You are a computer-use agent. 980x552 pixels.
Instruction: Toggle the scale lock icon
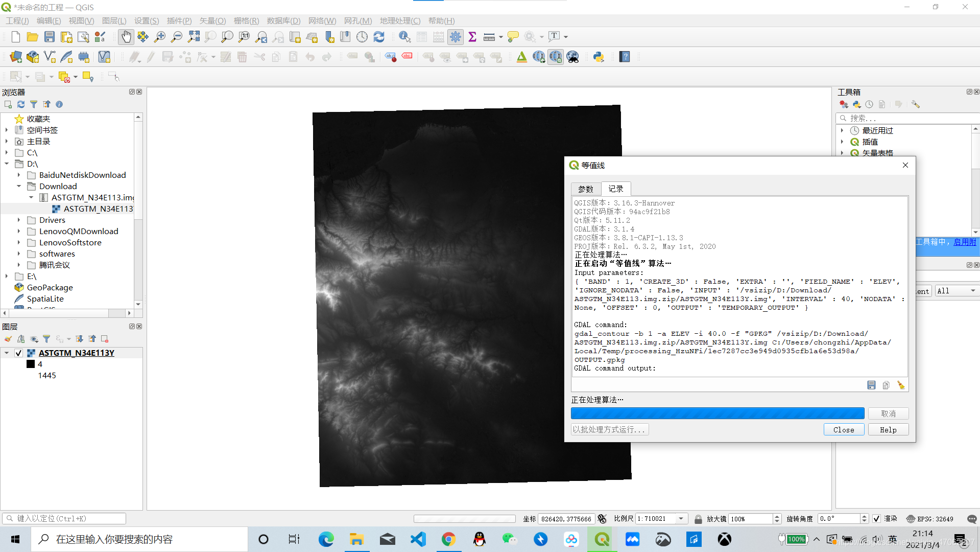pyautogui.click(x=698, y=519)
